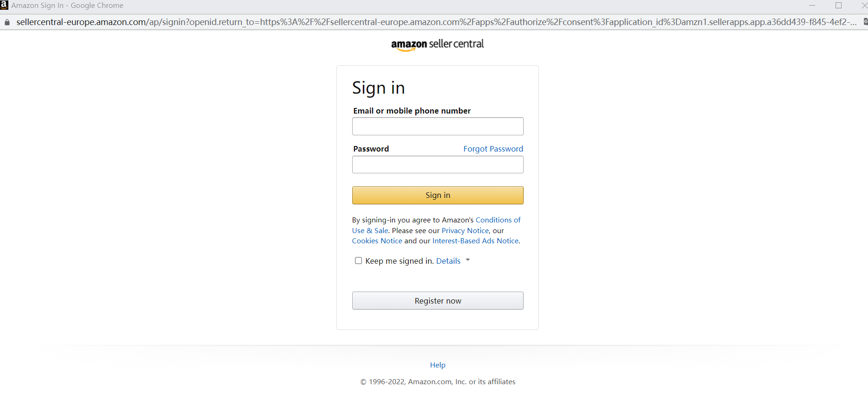Screen dimensions: 868x393
Task: Expand the arrow next to Details
Action: (x=468, y=260)
